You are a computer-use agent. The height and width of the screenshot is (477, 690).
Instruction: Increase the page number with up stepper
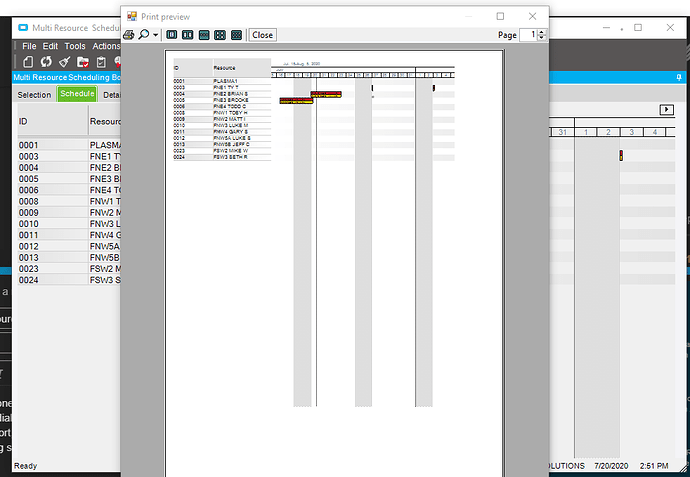[x=542, y=32]
